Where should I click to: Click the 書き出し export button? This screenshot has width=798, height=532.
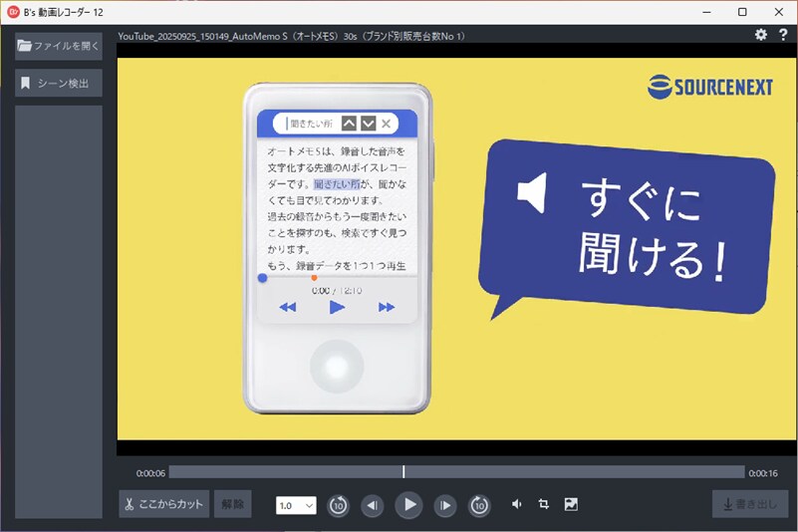point(749,504)
